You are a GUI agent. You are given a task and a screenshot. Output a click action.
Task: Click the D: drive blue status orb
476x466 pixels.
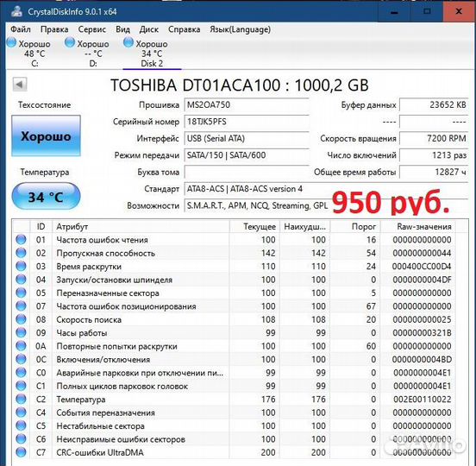point(70,42)
